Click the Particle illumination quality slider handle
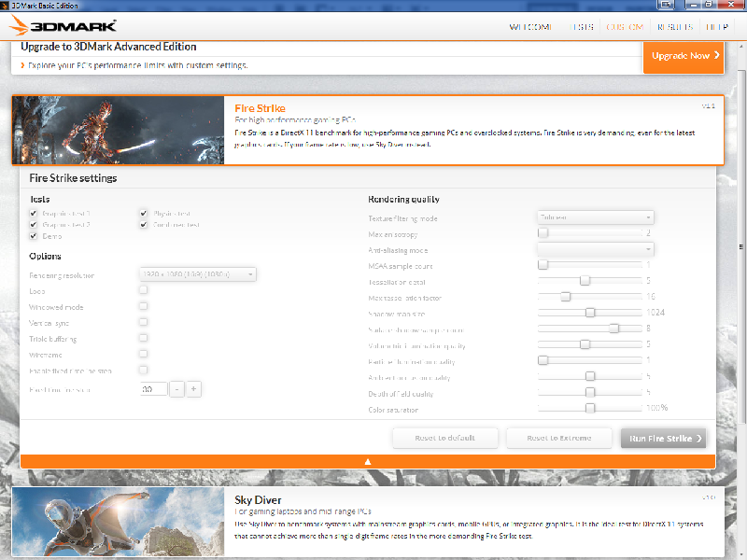Image resolution: width=747 pixels, height=560 pixels. coord(543,360)
